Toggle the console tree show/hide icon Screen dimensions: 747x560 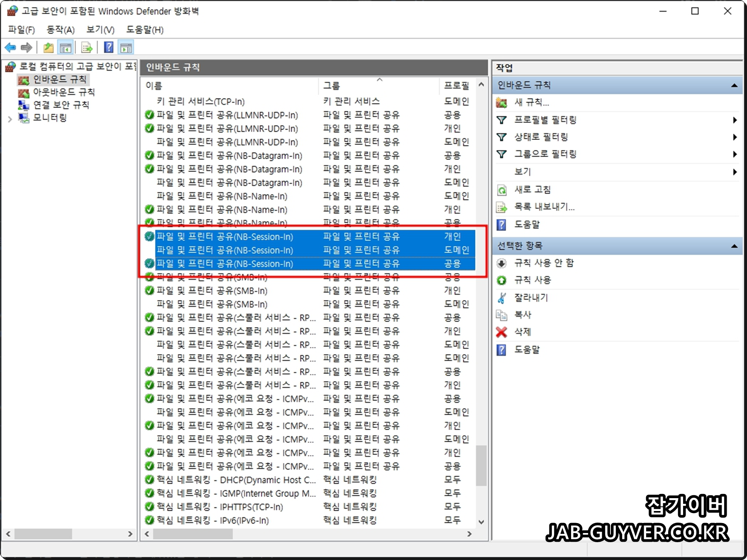coord(66,48)
